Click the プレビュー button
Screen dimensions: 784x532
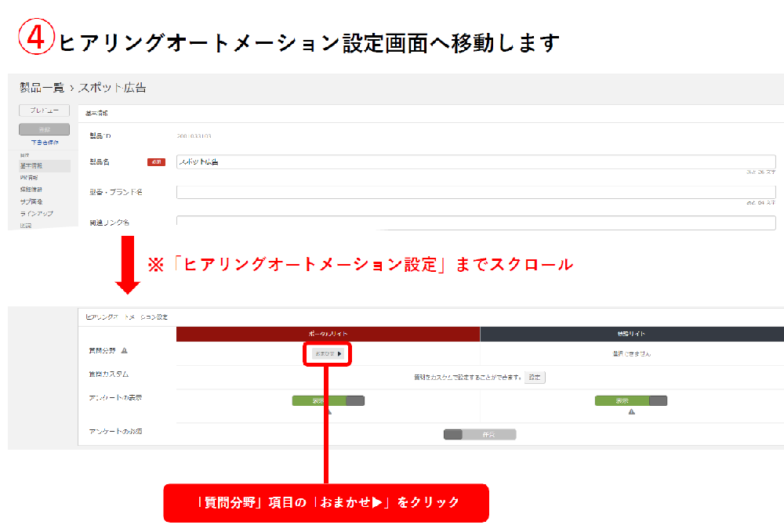[44, 111]
